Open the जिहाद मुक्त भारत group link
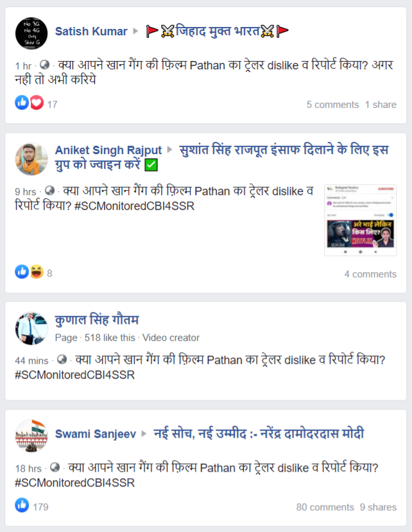The height and width of the screenshot is (532, 412). coord(217,31)
